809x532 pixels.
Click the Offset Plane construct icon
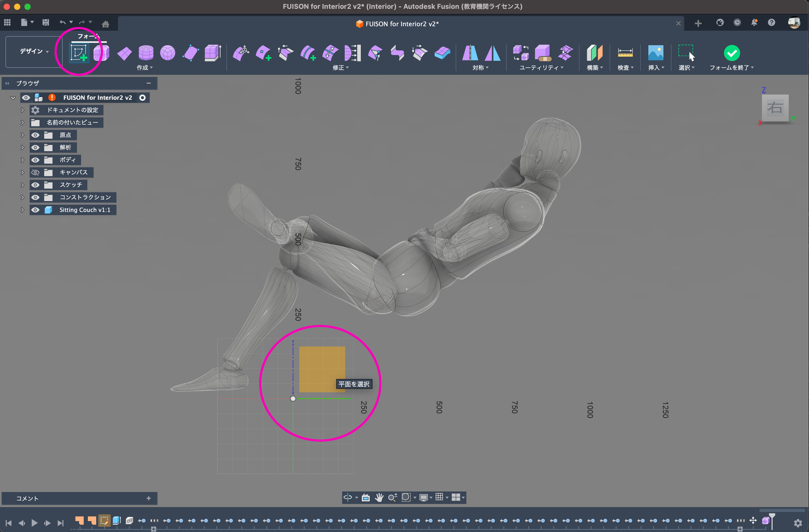(594, 53)
